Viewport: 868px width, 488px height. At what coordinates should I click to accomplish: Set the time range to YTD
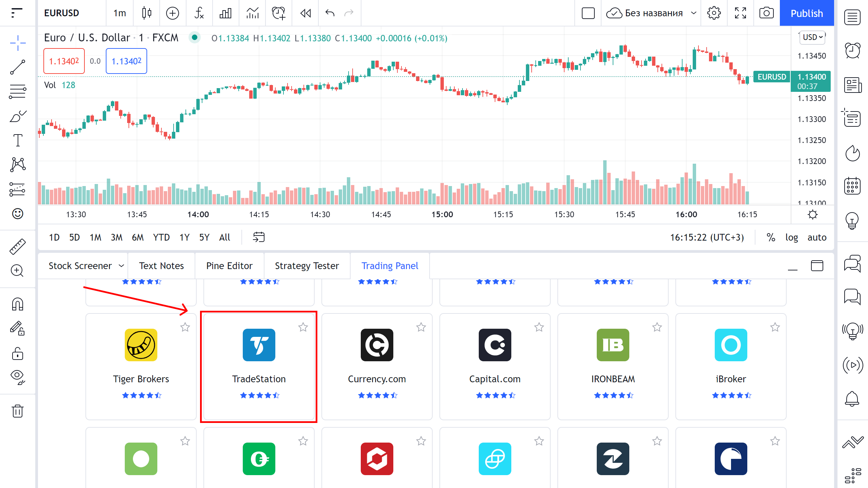tap(161, 237)
